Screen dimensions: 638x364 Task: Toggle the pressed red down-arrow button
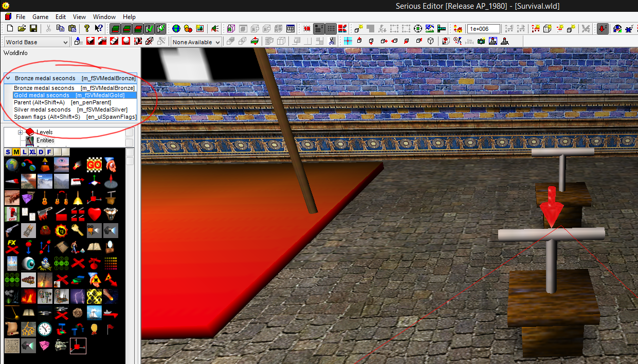(603, 29)
